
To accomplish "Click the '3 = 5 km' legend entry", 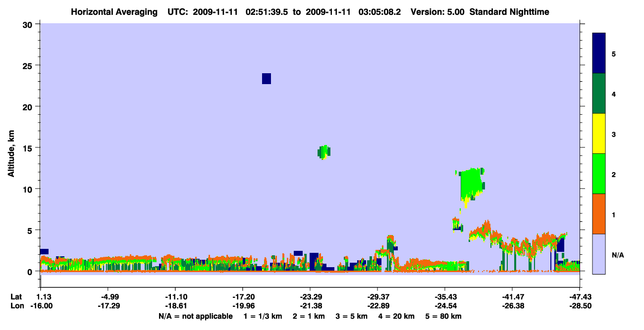I will [352, 316].
